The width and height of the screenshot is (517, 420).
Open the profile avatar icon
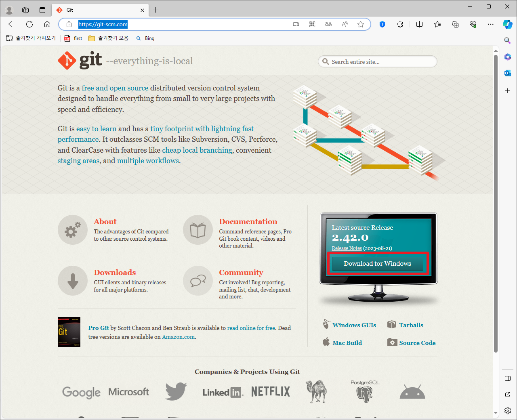(9, 10)
